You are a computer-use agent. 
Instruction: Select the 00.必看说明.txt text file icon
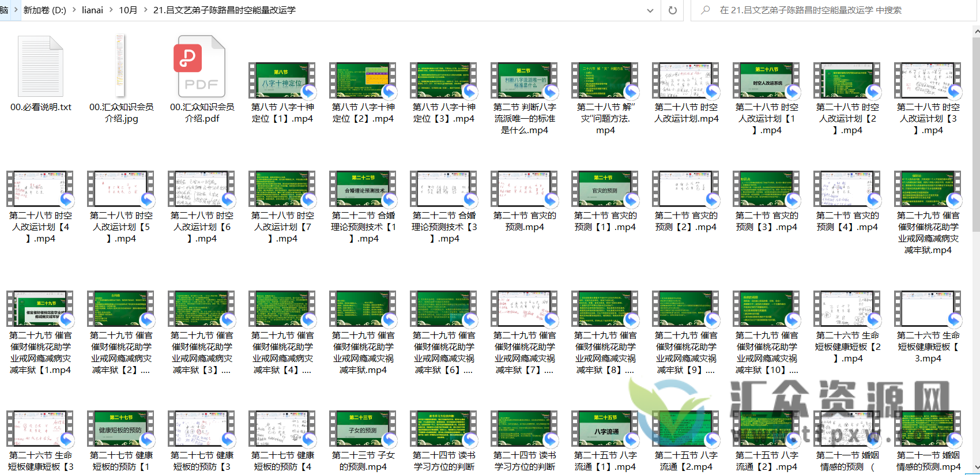coord(40,66)
